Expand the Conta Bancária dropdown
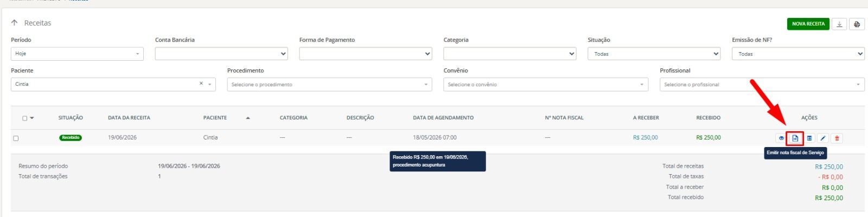Image resolution: width=868 pixels, height=217 pixels. [x=221, y=54]
